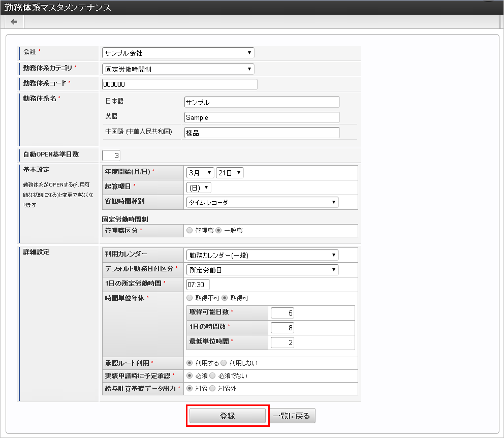Open the 会社 company dropdown
Screen dimensions: 504x438
point(178,53)
